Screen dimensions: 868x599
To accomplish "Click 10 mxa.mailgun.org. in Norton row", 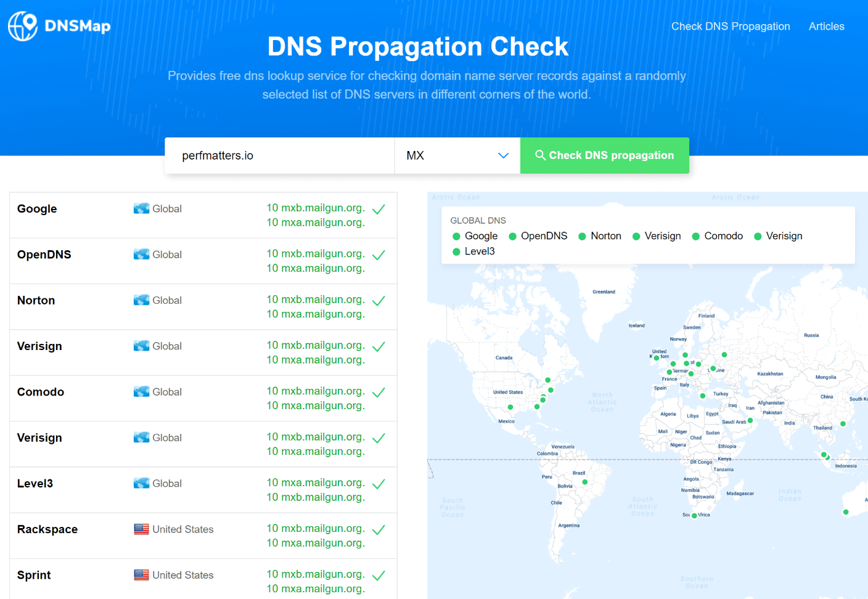I will (x=316, y=314).
